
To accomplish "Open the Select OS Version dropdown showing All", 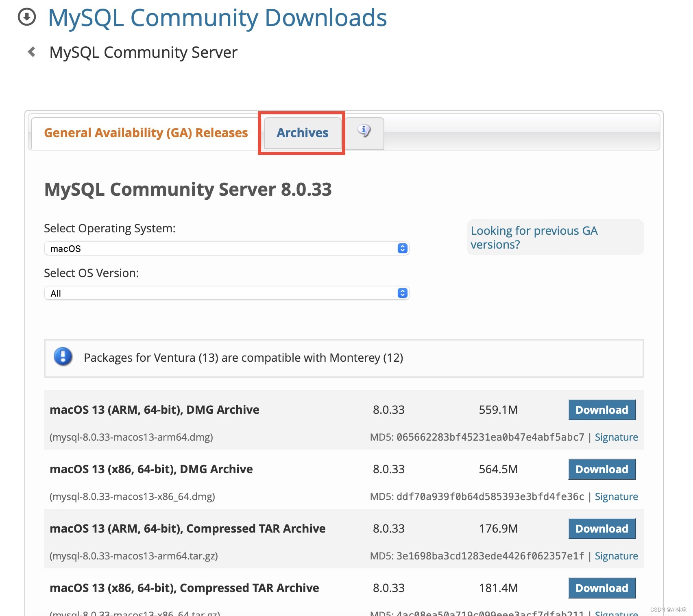I will point(227,293).
